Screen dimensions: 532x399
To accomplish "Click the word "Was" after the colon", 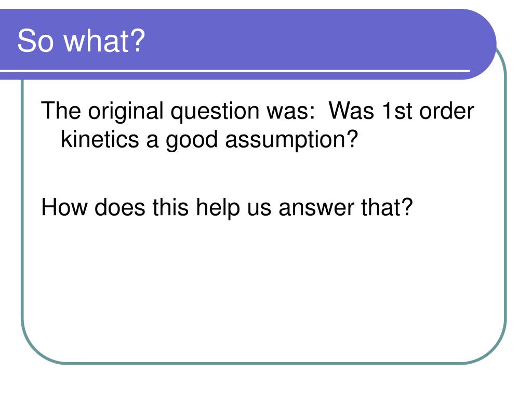I will pyautogui.click(x=351, y=111).
